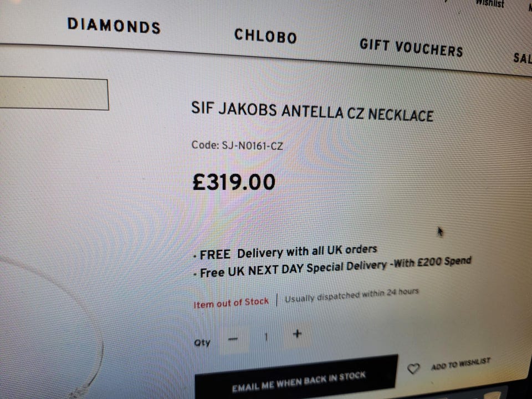Click the product code SJ-N0161-CZ
Image resolution: width=532 pixels, height=399 pixels.
[253, 146]
